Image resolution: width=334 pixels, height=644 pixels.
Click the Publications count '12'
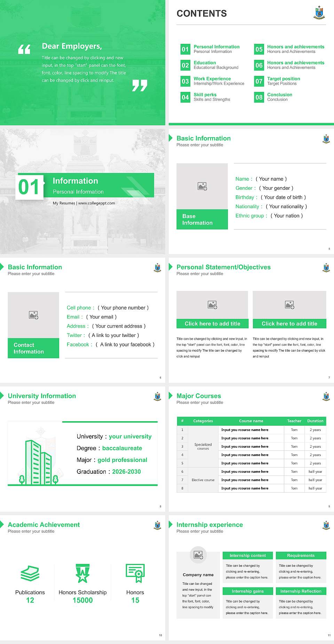pyautogui.click(x=30, y=600)
